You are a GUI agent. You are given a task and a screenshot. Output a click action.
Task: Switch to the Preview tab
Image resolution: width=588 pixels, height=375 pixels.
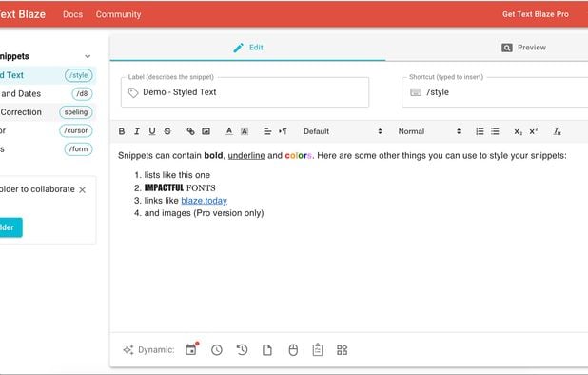(x=524, y=48)
